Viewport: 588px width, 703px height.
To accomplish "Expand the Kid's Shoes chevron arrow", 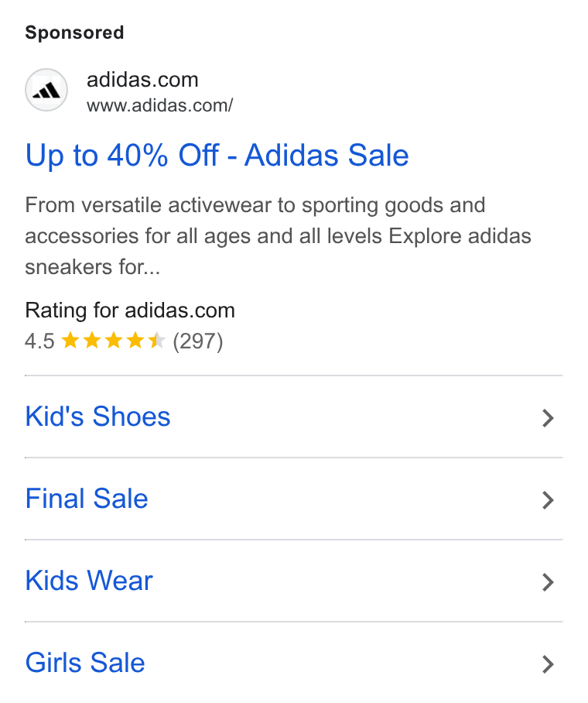I will [548, 418].
